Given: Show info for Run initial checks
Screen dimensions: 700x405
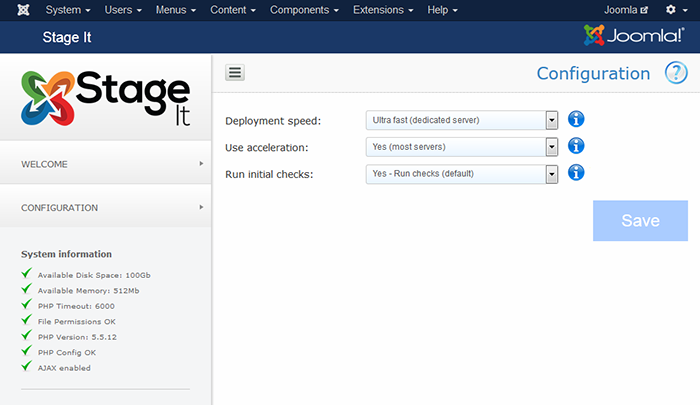Looking at the screenshot, I should (x=576, y=173).
